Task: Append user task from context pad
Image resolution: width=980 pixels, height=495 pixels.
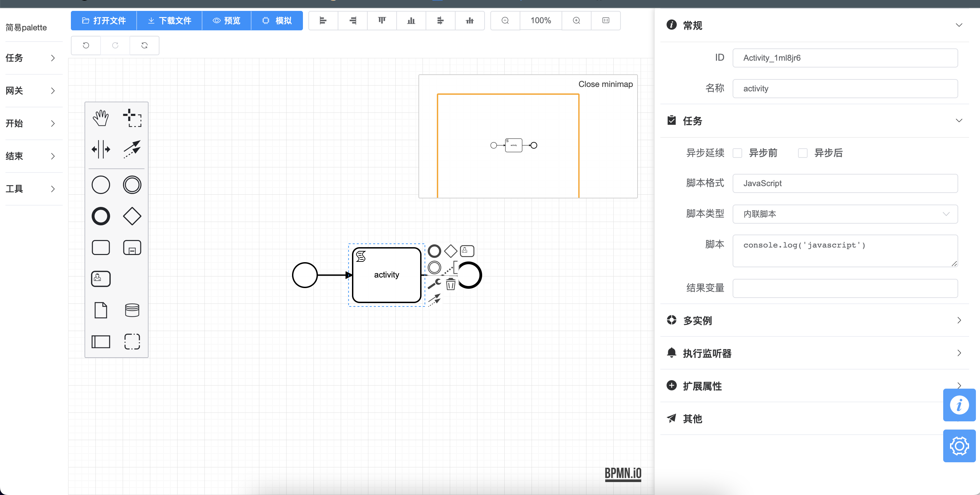Action: [467, 251]
